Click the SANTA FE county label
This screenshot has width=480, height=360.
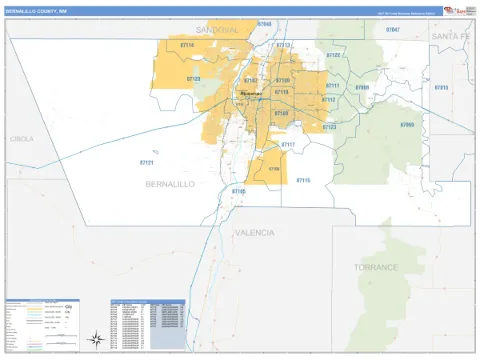pyautogui.click(x=451, y=36)
